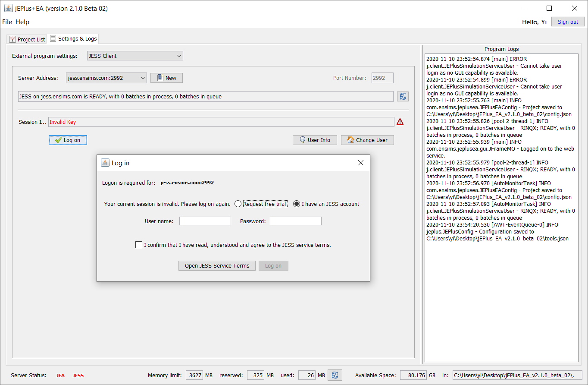Focus the Password field
This screenshot has width=588, height=385.
click(x=296, y=221)
